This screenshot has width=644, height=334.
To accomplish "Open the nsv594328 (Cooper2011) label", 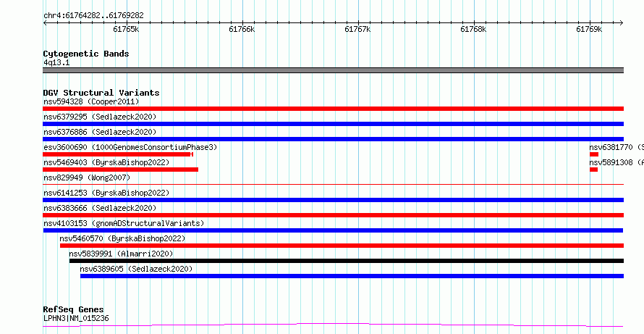I will click(91, 101).
